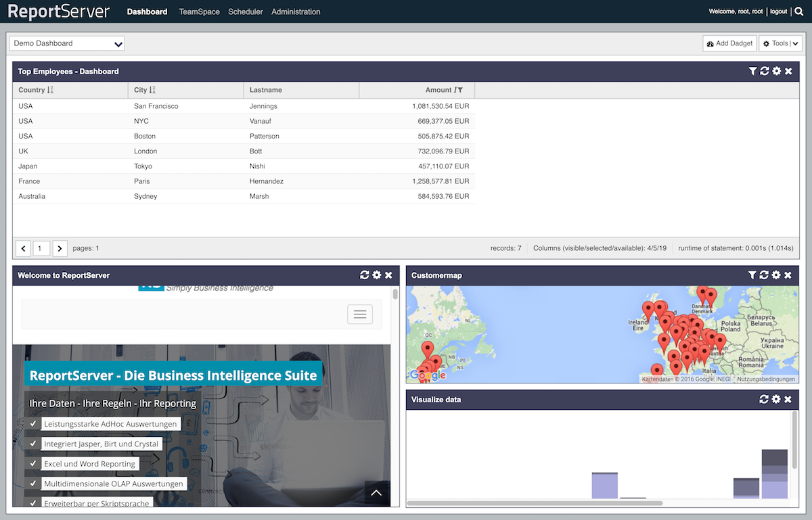Go to previous page of table
This screenshot has width=812, height=520.
coord(24,249)
